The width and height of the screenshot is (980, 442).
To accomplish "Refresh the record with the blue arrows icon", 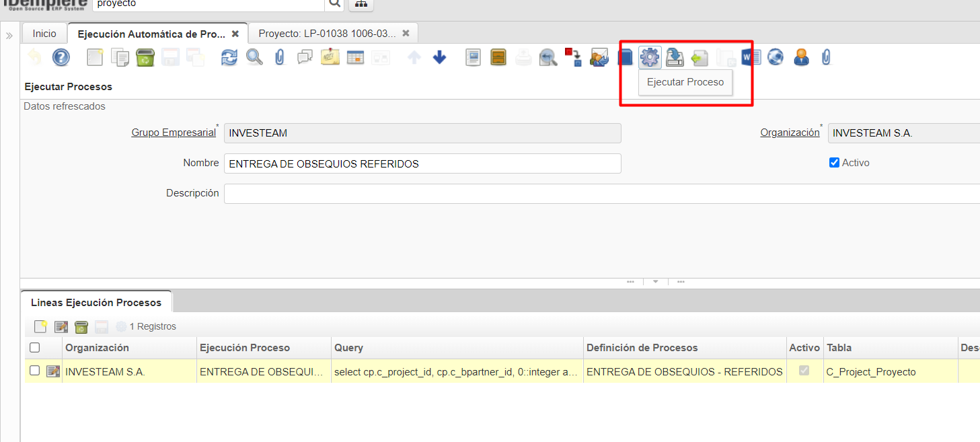I will point(229,58).
